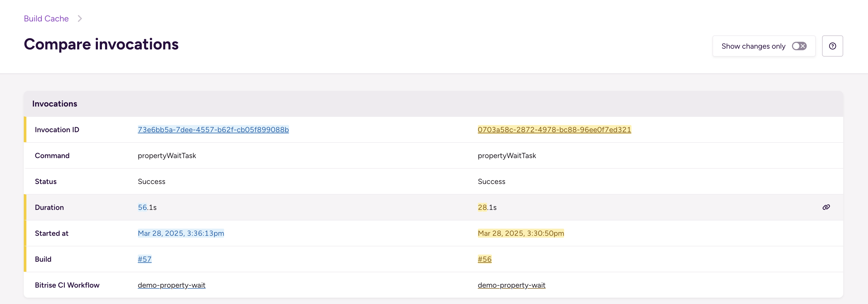Screen dimensions: 868x304
Task: Open build #56 link
Action: tap(484, 259)
